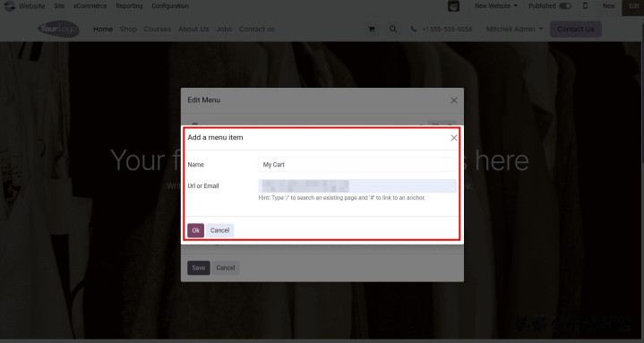Open the Contact us nav link
Viewport: 644px width, 343px height.
tap(257, 30)
